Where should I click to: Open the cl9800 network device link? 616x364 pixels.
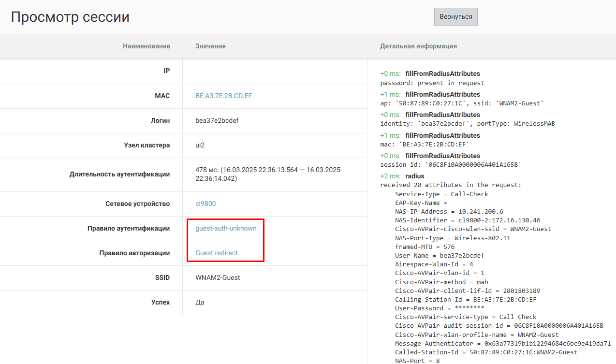click(205, 204)
